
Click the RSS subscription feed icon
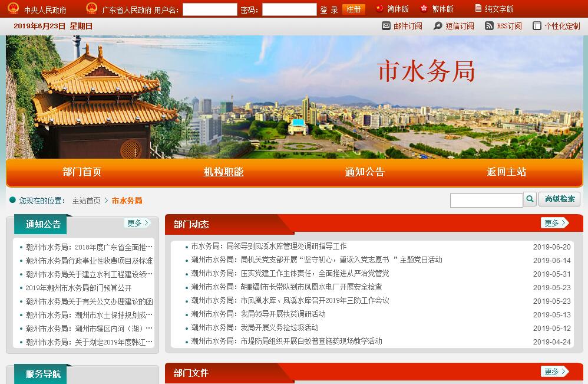(489, 26)
